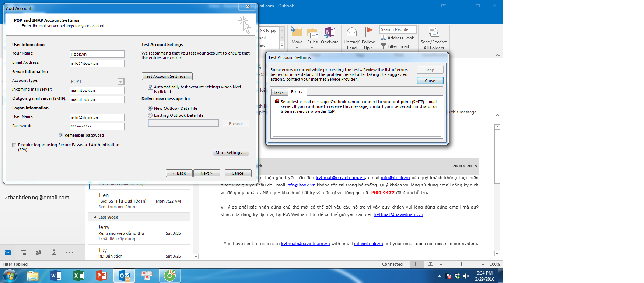Open PowerPoint from the taskbar

101,276
